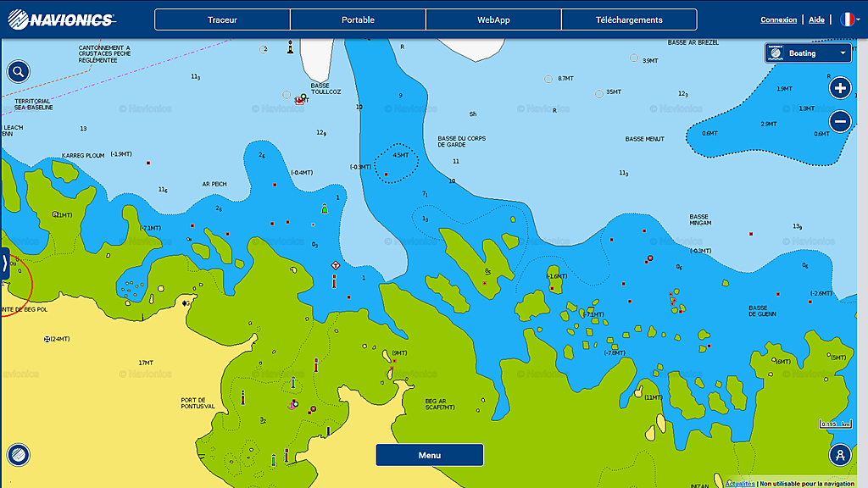This screenshot has height=488, width=868.
Task: Zoom in with the plus button
Action: pyautogui.click(x=840, y=88)
